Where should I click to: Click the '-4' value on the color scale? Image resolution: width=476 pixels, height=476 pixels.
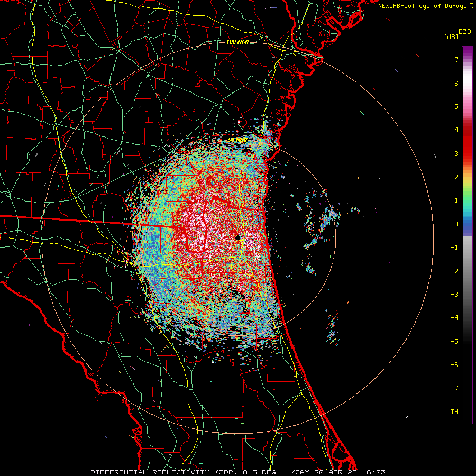pos(454,318)
